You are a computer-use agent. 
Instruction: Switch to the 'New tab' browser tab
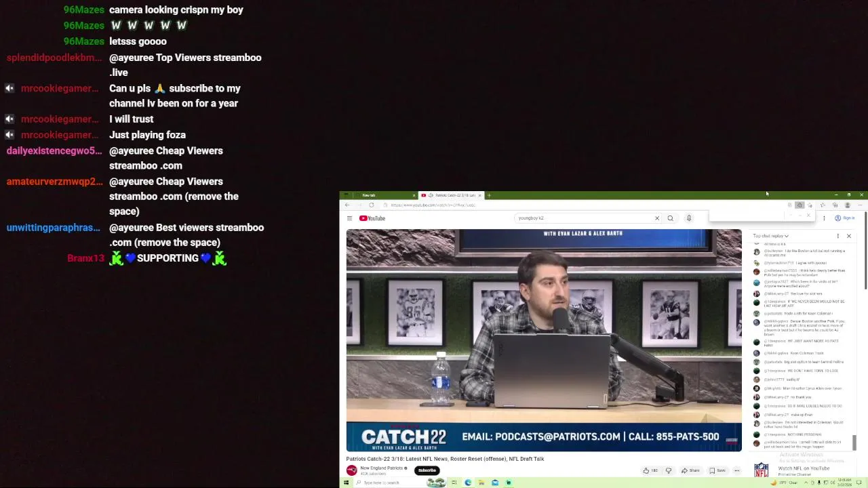380,195
